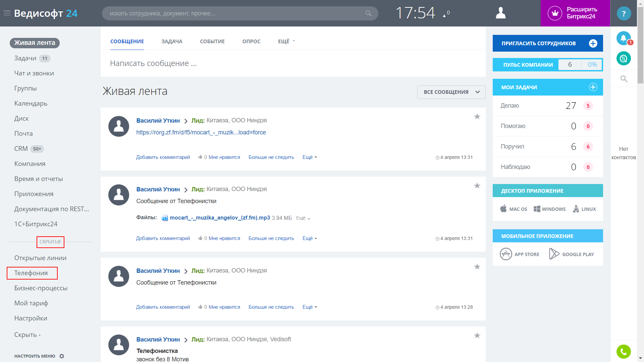Open the green chat messages icon

pos(624,58)
